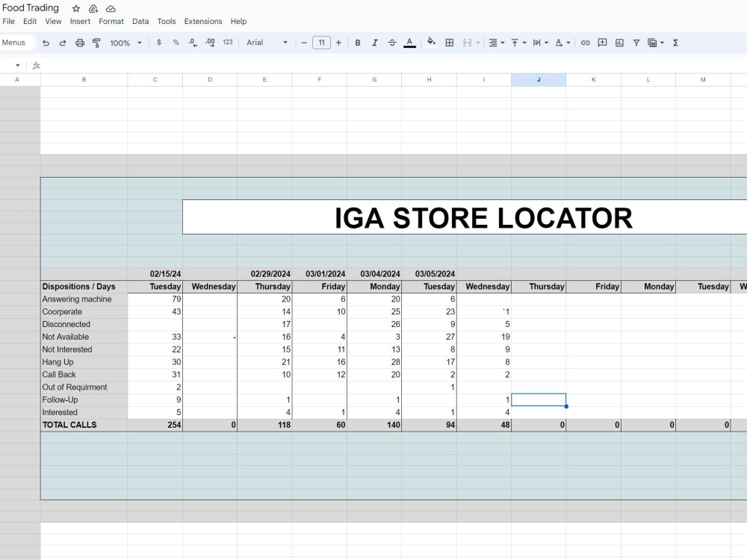Create a filter

click(x=636, y=43)
